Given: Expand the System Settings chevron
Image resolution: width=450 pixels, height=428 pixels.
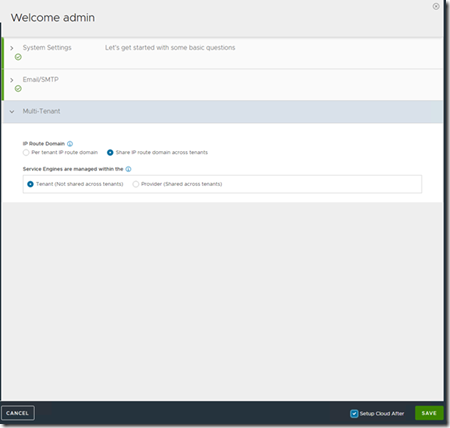Looking at the screenshot, I should 12,48.
